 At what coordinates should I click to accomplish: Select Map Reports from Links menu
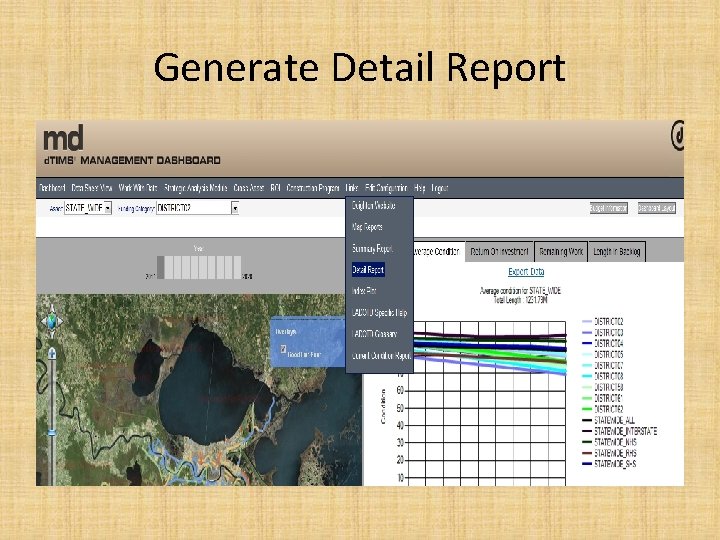click(367, 227)
